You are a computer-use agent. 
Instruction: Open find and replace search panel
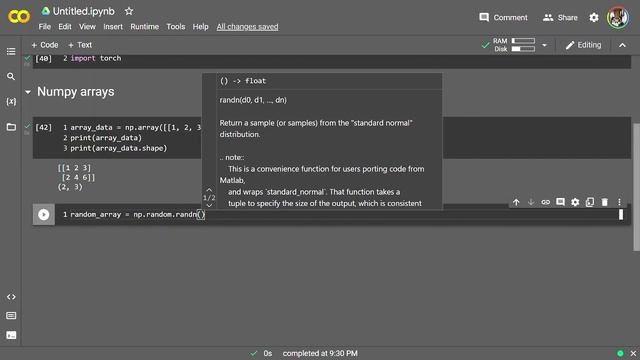11,76
